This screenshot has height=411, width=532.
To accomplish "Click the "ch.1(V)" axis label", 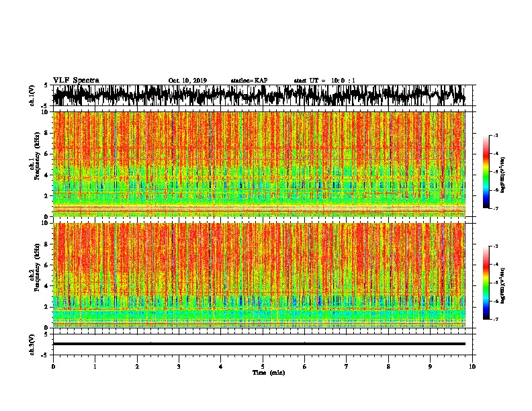I will coord(32,95).
